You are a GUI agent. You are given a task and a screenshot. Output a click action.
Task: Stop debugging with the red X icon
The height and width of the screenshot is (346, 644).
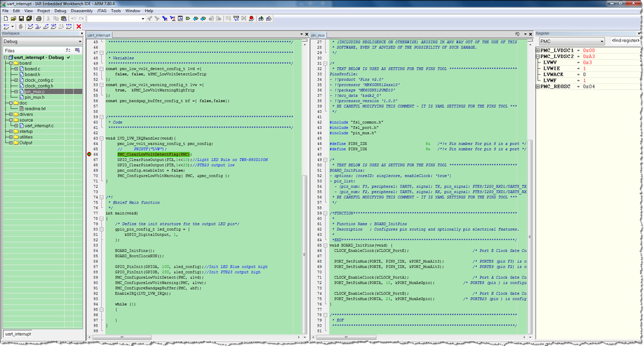point(79,26)
